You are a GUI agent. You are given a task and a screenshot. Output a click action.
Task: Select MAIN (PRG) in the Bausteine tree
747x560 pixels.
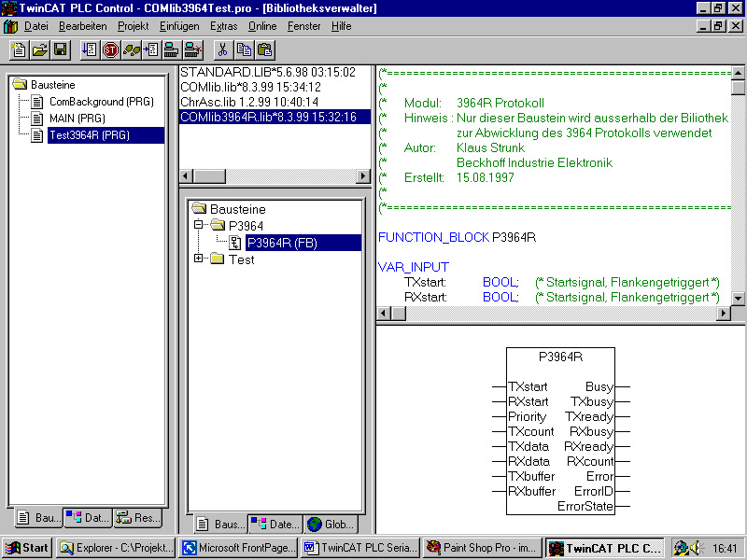tap(77, 119)
